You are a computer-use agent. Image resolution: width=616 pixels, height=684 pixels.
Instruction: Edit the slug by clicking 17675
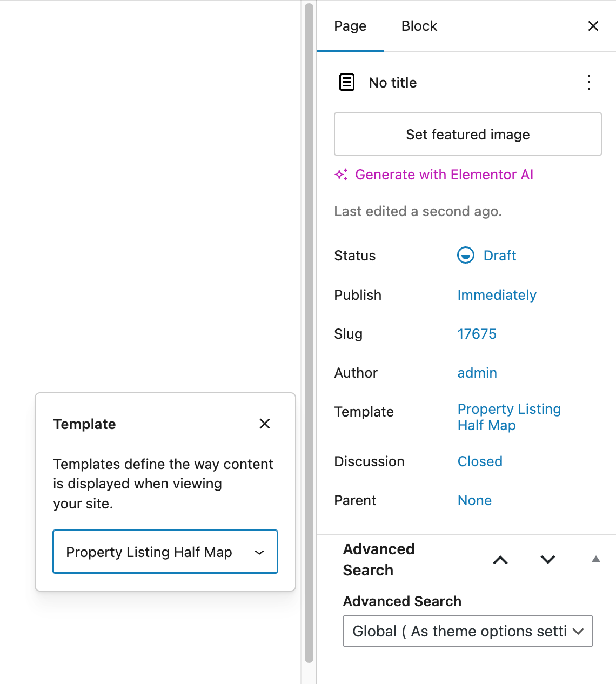(x=477, y=334)
